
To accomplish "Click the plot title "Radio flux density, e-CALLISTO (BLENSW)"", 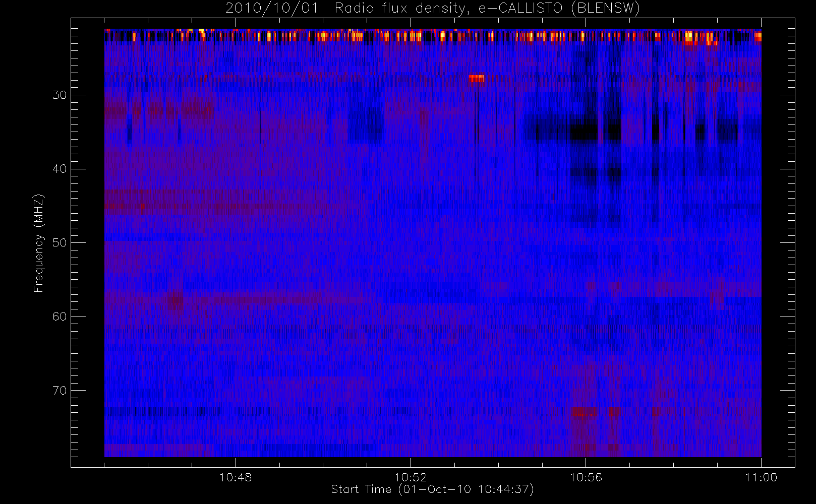I will [x=487, y=9].
